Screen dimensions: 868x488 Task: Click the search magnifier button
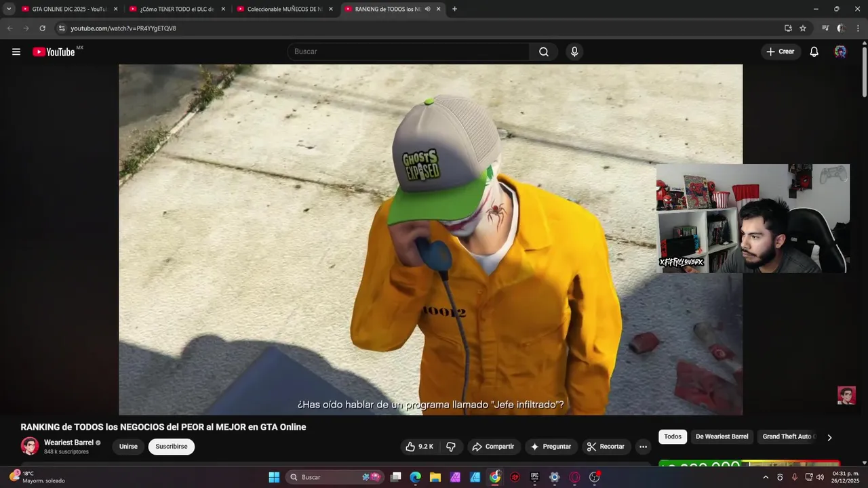pyautogui.click(x=544, y=52)
